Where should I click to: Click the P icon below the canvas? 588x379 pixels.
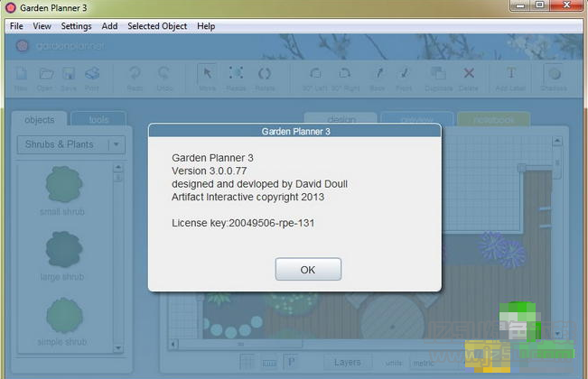291,362
